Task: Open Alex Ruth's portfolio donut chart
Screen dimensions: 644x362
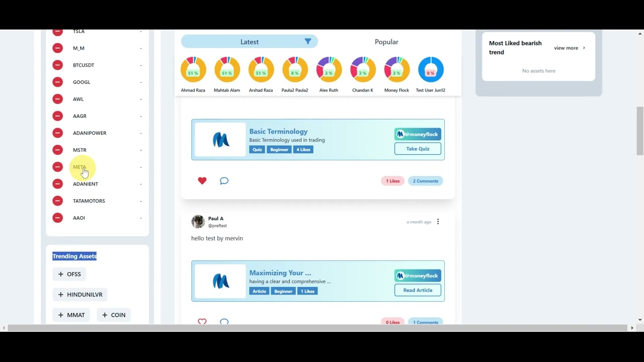Action: click(329, 69)
